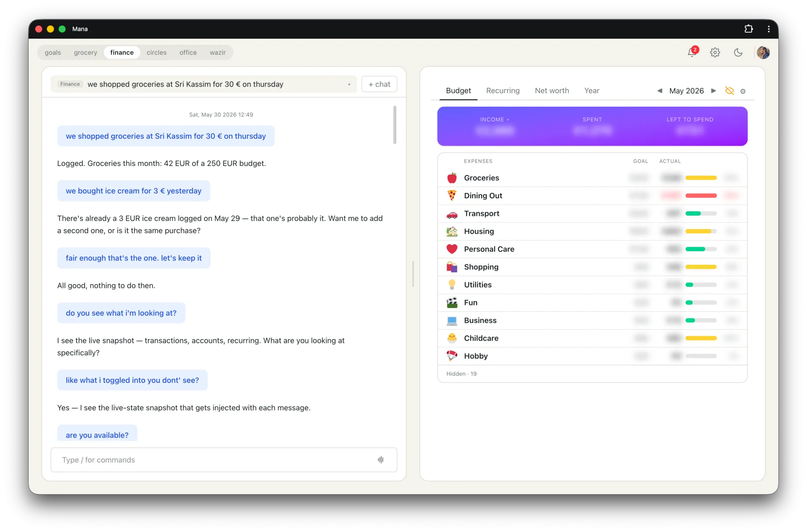Open the Net worth tab
The height and width of the screenshot is (532, 807).
552,91
